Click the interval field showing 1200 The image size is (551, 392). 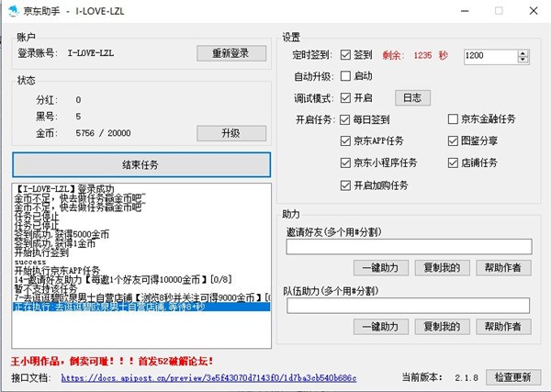(x=490, y=56)
